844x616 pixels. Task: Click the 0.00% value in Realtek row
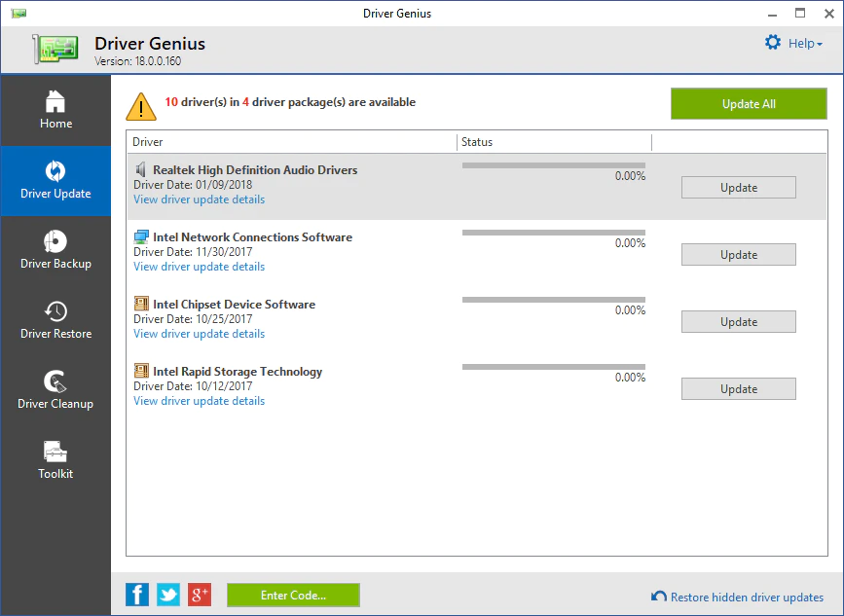(x=630, y=176)
